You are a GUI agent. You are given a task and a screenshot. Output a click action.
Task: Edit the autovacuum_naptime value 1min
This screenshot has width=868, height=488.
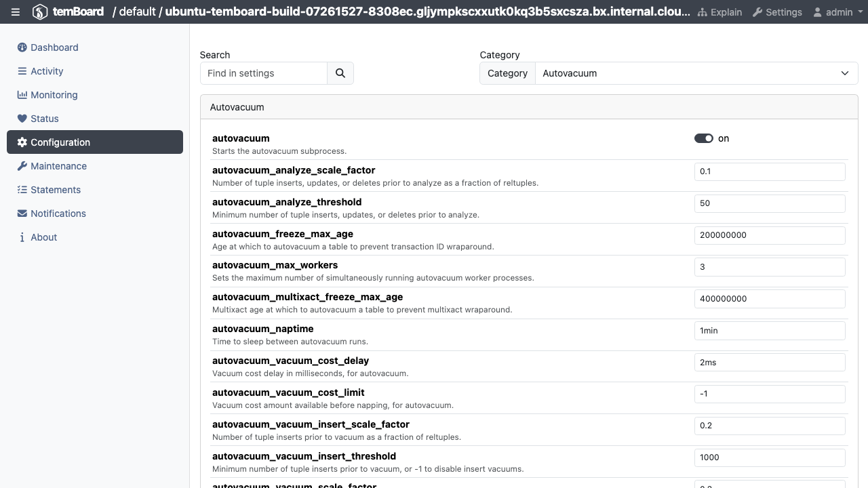(x=770, y=331)
